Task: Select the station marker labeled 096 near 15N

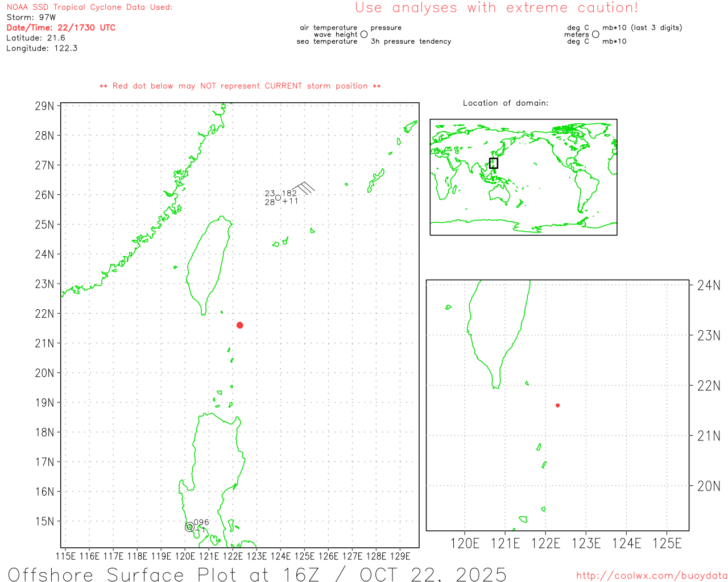Action: 189,527
